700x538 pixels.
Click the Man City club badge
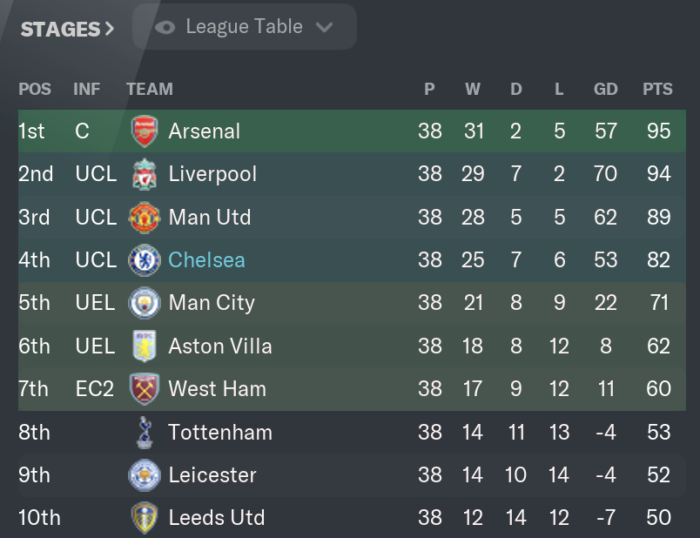coord(144,303)
